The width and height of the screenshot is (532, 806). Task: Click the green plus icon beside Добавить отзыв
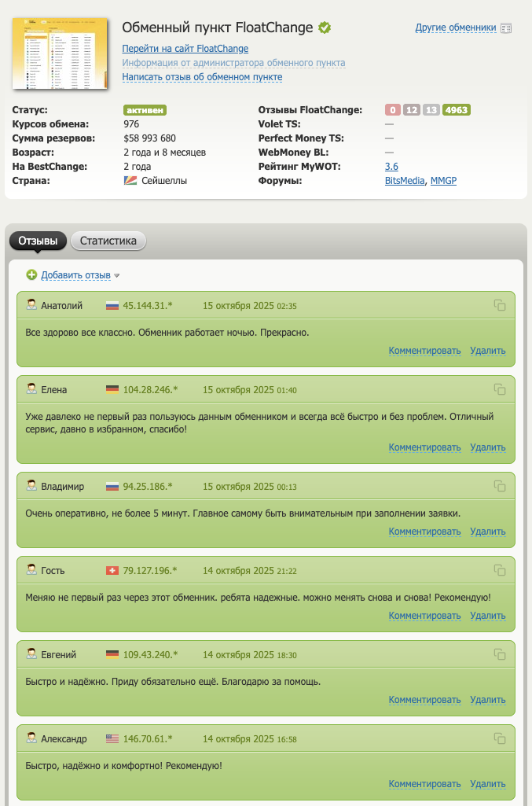click(31, 275)
